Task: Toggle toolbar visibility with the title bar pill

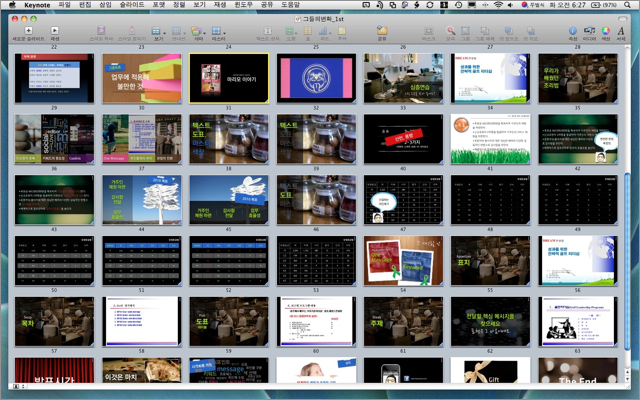Action: [622, 19]
